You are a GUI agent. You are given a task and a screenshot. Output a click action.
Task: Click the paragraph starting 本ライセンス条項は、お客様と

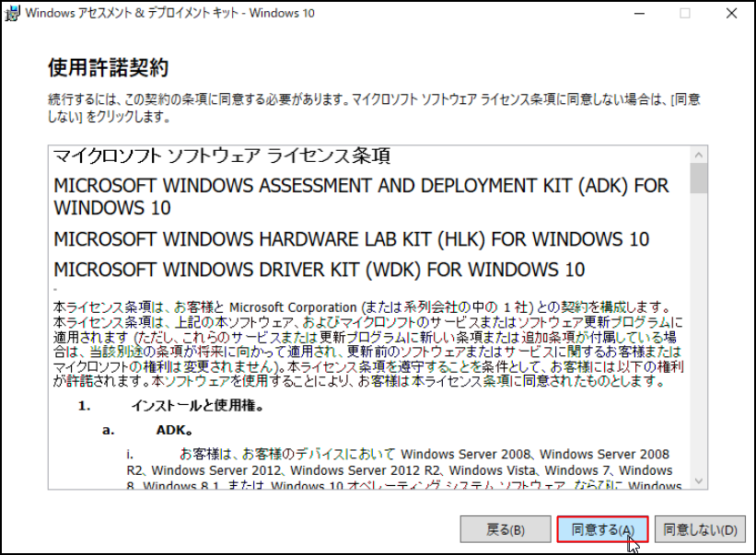click(x=368, y=344)
